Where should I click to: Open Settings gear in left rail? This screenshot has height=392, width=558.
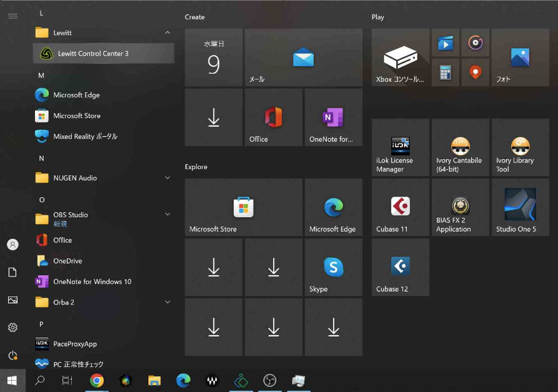[12, 327]
